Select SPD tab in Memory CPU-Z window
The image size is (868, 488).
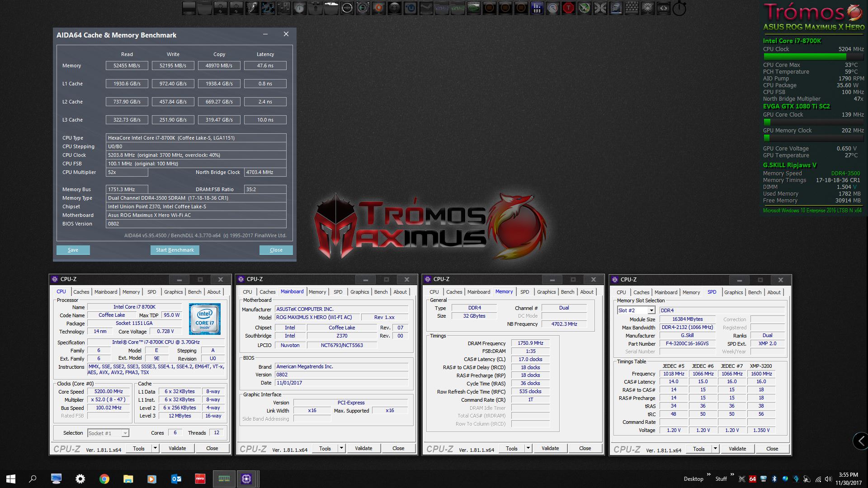[x=525, y=292]
